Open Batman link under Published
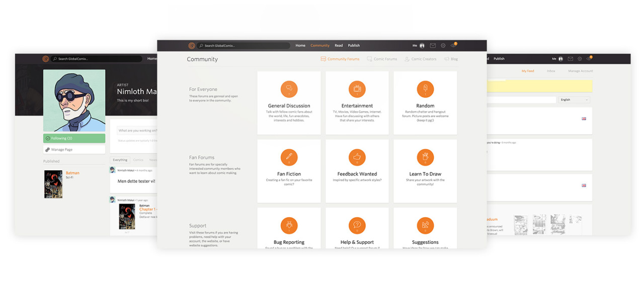 pyautogui.click(x=72, y=173)
